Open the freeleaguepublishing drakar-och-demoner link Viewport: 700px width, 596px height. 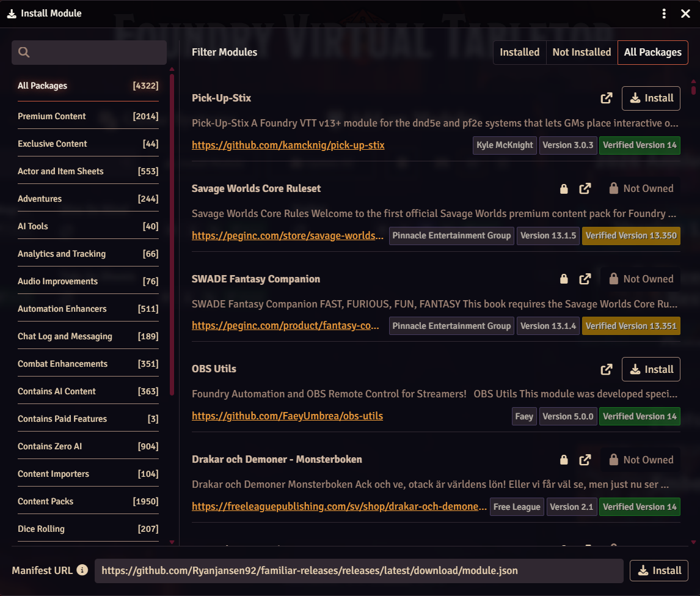point(339,506)
